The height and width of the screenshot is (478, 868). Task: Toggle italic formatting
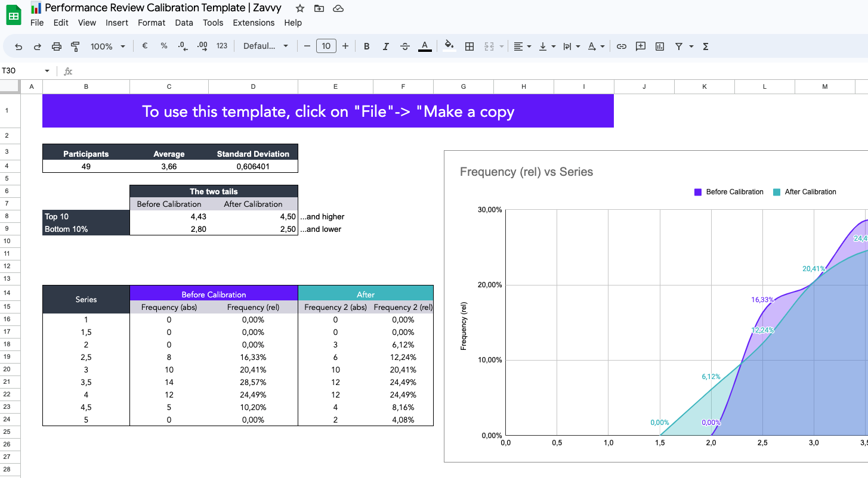pyautogui.click(x=386, y=46)
